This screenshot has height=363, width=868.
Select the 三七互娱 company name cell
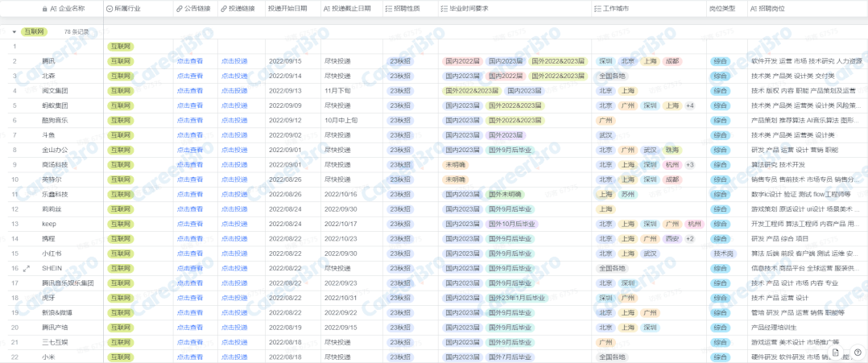coord(56,342)
